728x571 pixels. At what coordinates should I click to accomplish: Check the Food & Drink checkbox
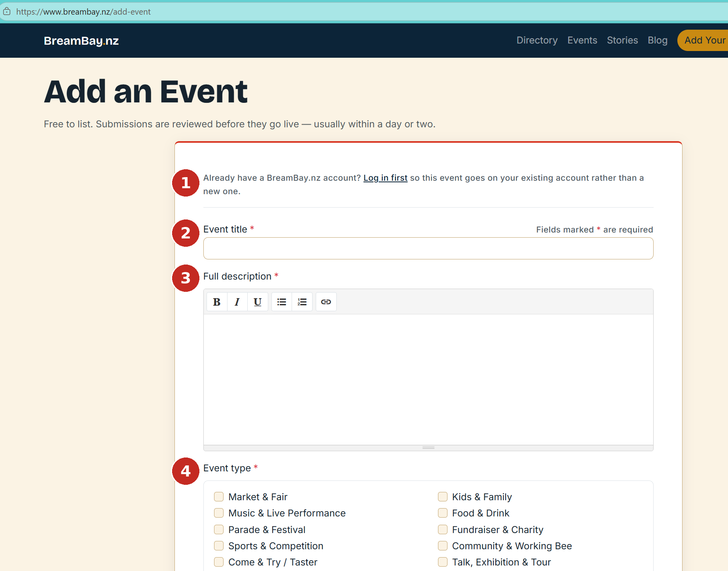(x=443, y=513)
